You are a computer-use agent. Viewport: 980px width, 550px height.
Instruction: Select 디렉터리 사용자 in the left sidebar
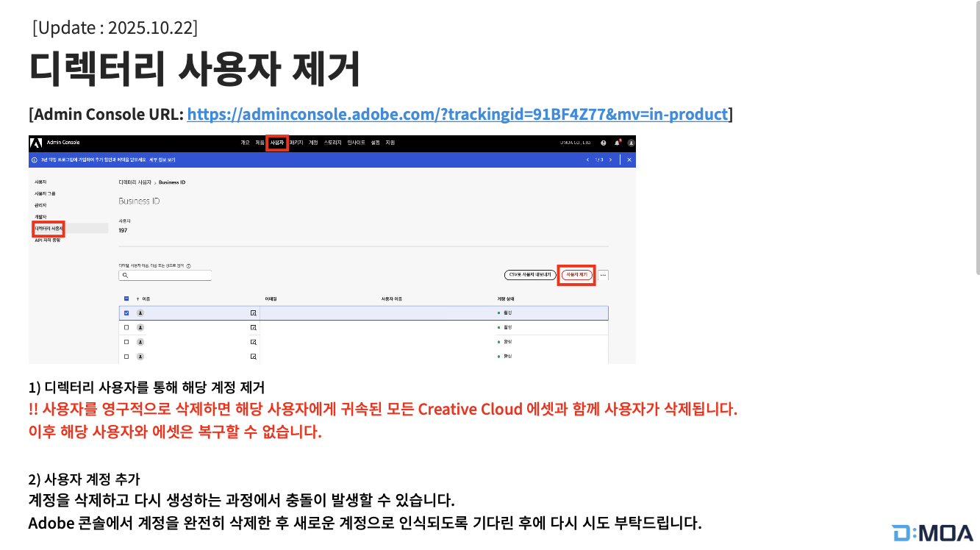coord(48,229)
